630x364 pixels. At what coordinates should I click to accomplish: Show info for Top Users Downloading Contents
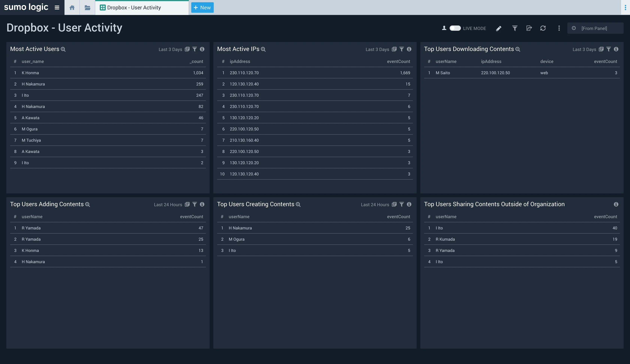(x=616, y=49)
